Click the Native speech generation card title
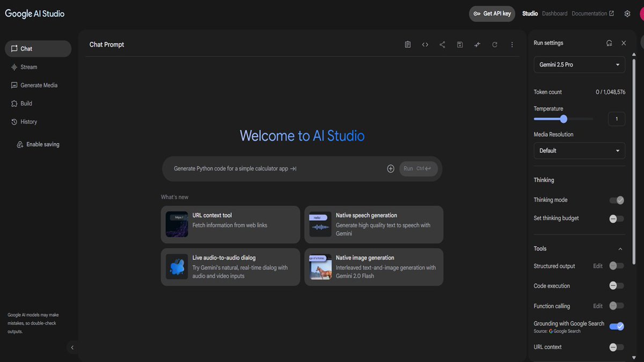 367,215
